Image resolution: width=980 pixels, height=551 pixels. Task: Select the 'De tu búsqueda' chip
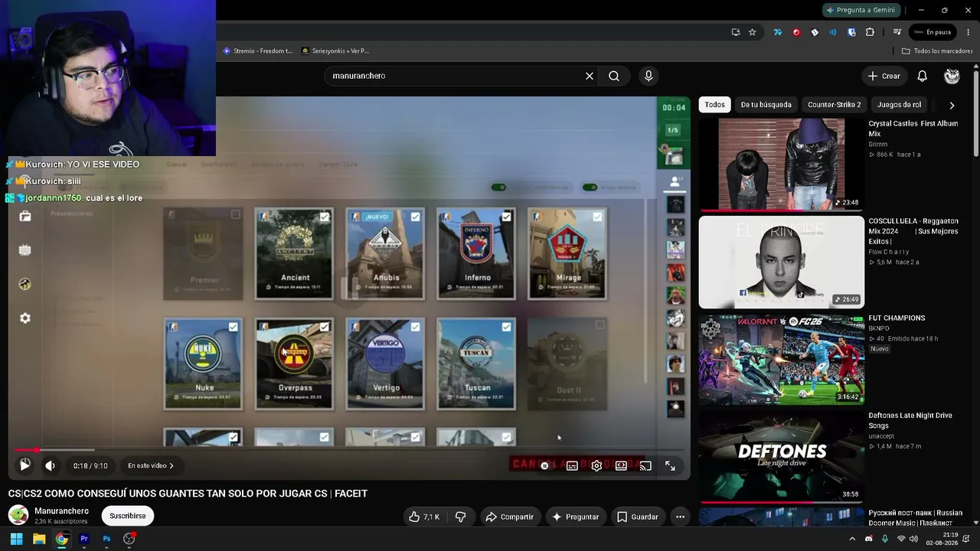tap(766, 105)
